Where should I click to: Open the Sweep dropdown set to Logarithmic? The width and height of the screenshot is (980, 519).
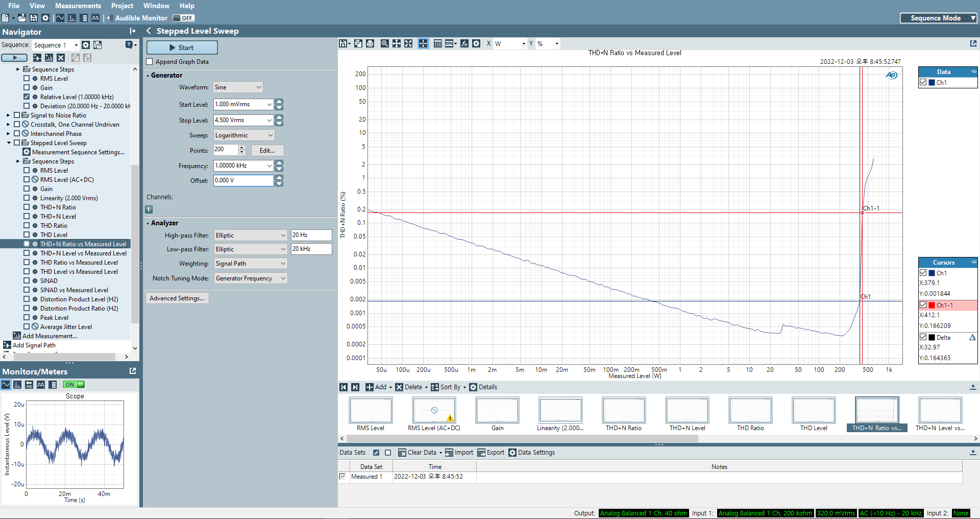coord(244,135)
